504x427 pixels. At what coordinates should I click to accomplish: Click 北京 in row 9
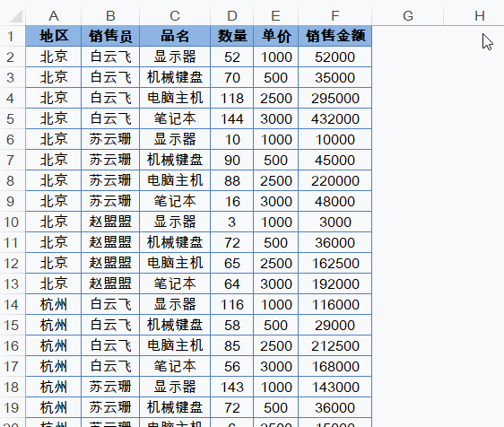pyautogui.click(x=54, y=201)
